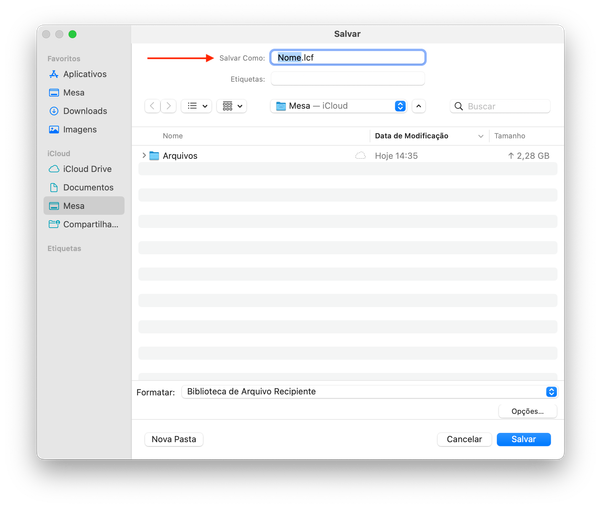This screenshot has width=601, height=508.
Task: Open the grid grouping options dropdown
Action: [x=232, y=106]
